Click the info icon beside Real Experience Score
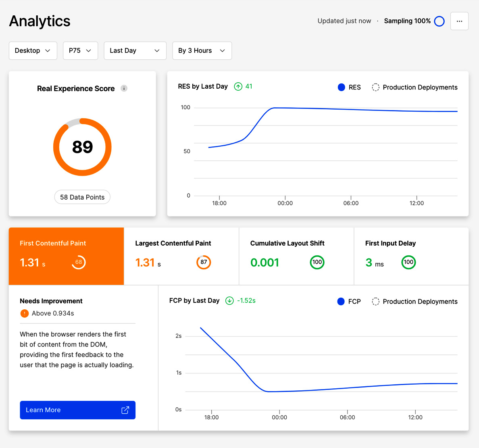The height and width of the screenshot is (448, 479). (124, 88)
